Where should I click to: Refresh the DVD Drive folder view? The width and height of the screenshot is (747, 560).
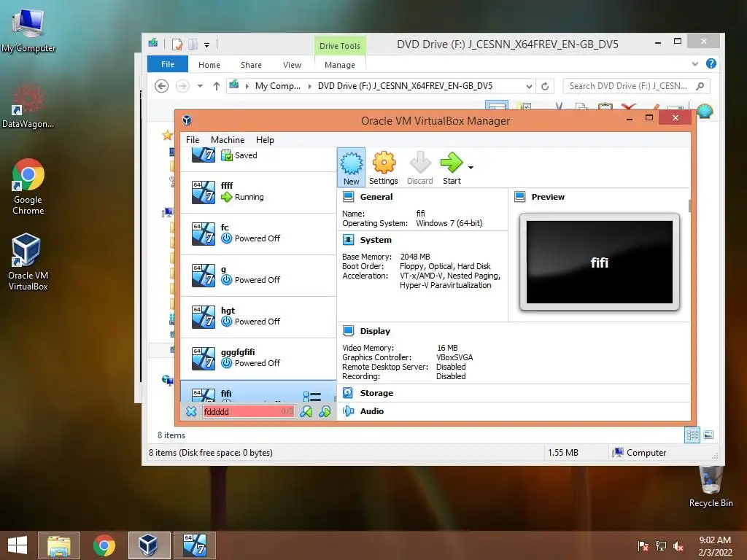click(545, 86)
